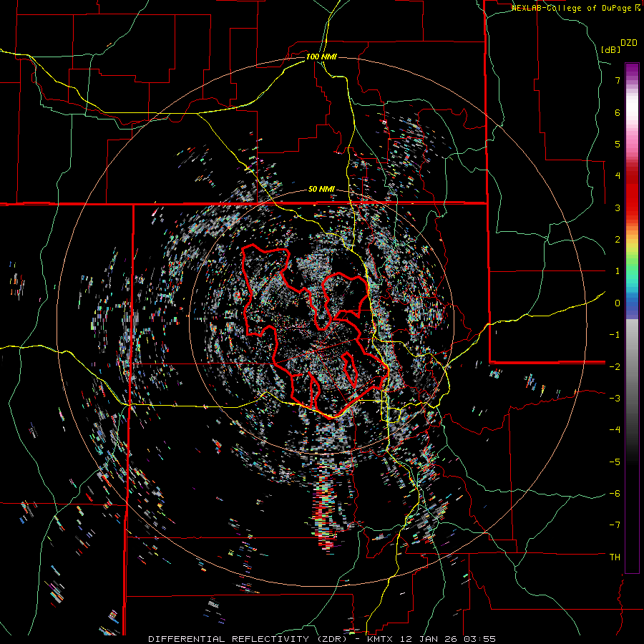The image size is (644, 644).
Task: Click the TH threshold label on the scale
Action: [x=615, y=557]
